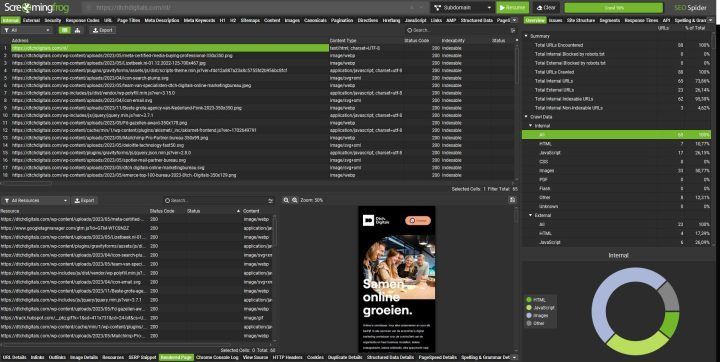The image size is (720, 362).
Task: Open the Response Times tab
Action: tap(641, 20)
